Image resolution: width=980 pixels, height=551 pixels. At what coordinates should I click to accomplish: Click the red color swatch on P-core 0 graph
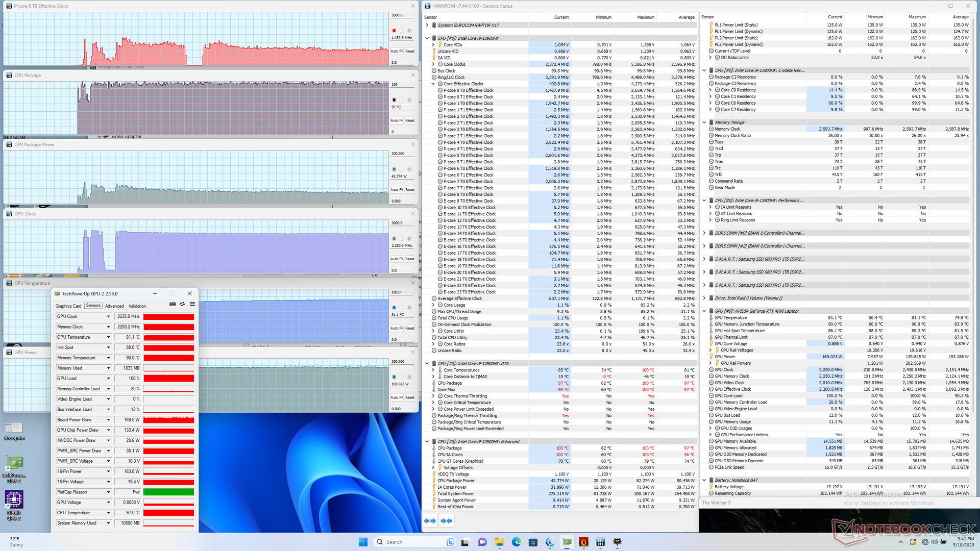coord(394,31)
